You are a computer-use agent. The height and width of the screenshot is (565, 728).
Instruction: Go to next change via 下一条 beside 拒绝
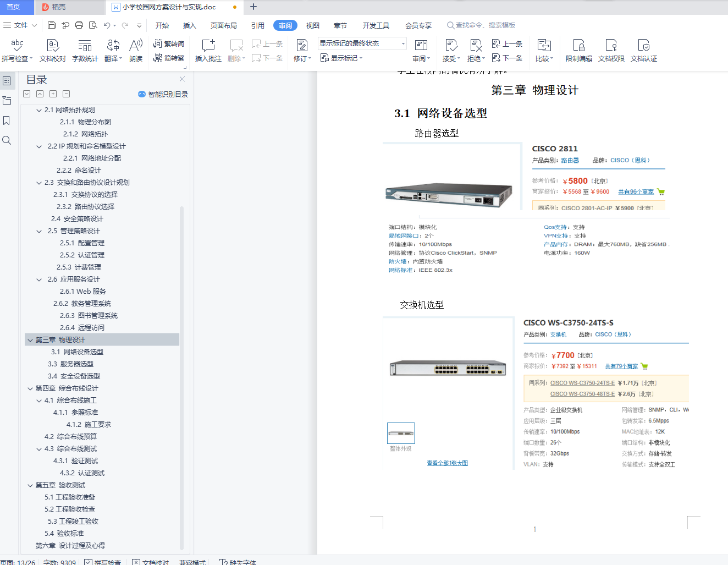(507, 58)
